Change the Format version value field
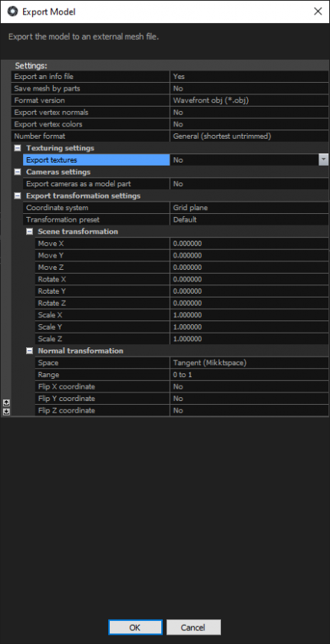The width and height of the screenshot is (330, 644). coord(249,100)
